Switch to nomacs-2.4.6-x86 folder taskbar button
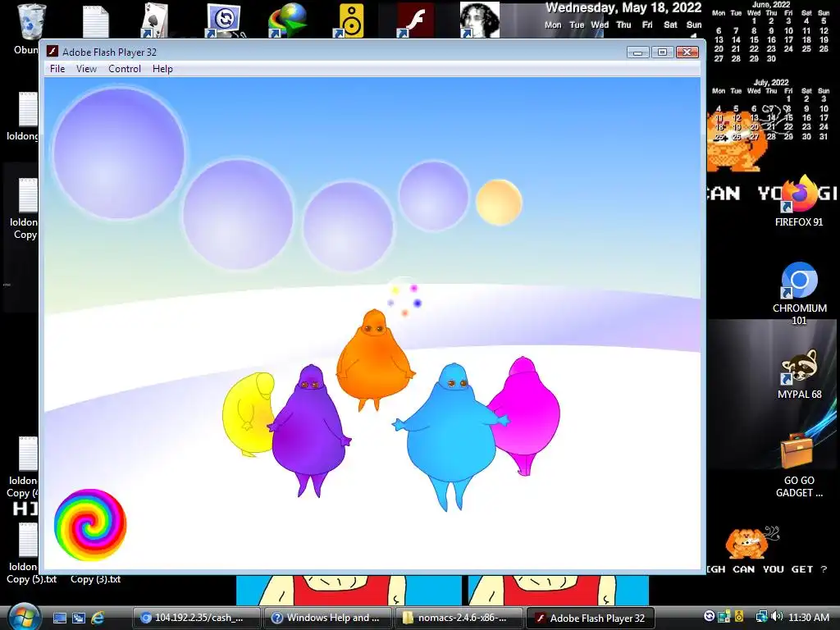Viewport: 840px width, 630px height. (459, 618)
